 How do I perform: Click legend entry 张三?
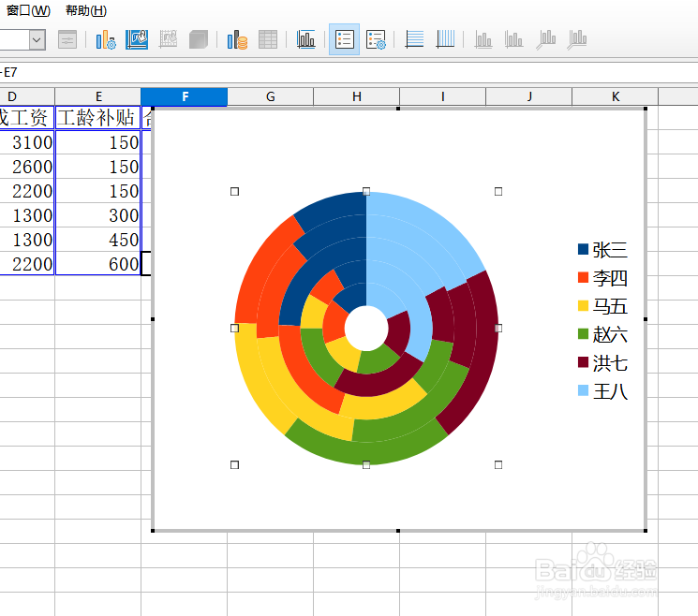(610, 250)
